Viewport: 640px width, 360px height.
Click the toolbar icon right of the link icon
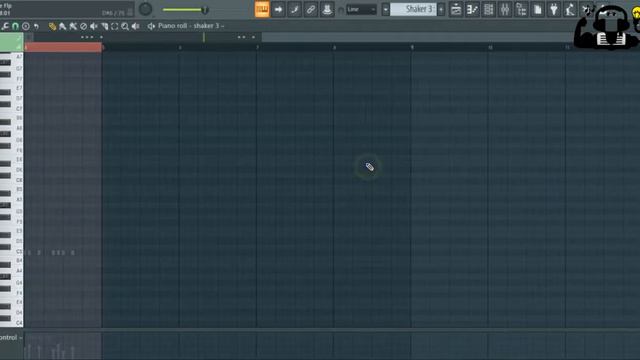coord(327,9)
